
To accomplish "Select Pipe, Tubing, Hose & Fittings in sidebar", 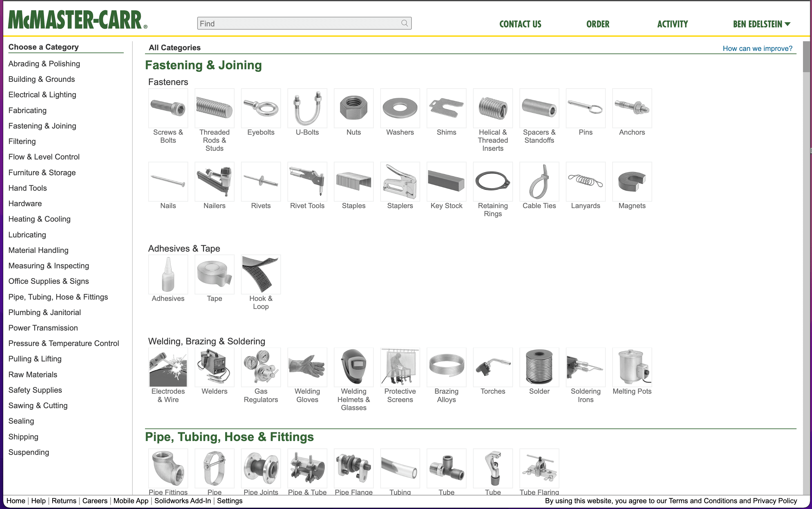I will tap(58, 297).
